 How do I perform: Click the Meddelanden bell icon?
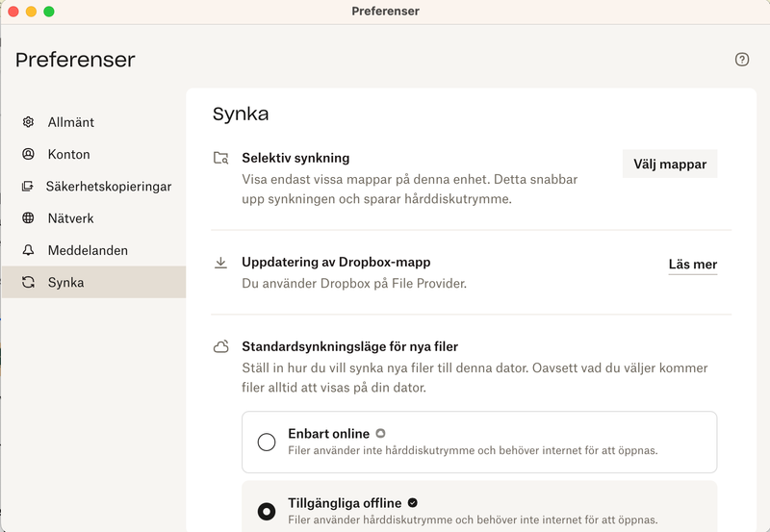click(29, 250)
